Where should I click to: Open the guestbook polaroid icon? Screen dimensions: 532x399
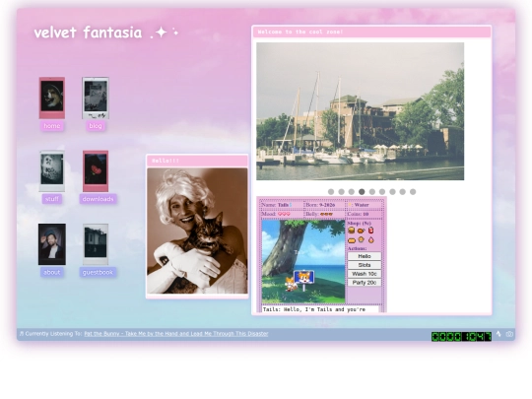(96, 244)
